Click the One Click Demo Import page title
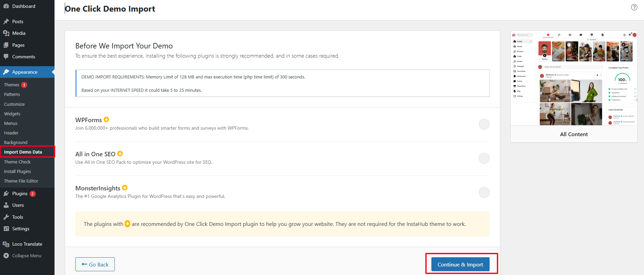644x275 pixels. 110,9
